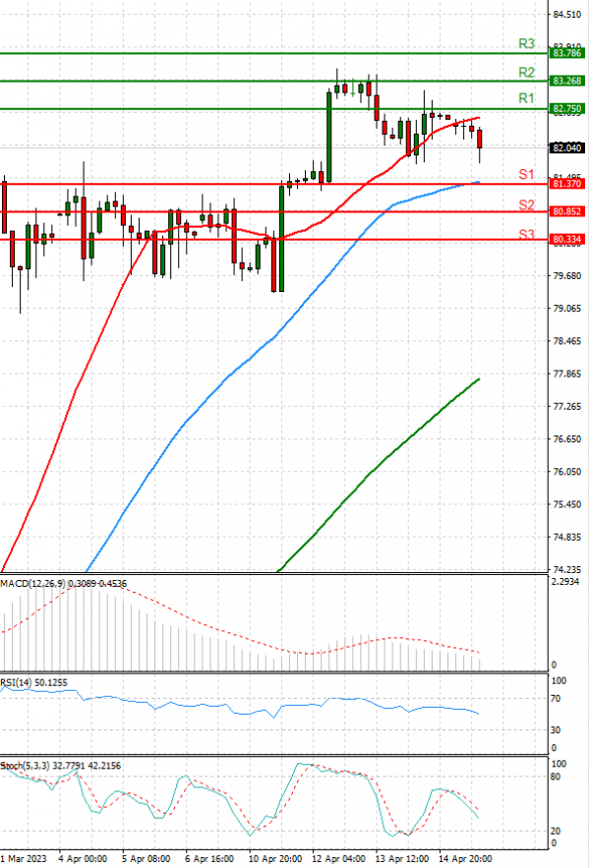Click the large green candle near 12 Apr
Image resolution: width=590 pixels, height=868 pixels.
(x=329, y=137)
